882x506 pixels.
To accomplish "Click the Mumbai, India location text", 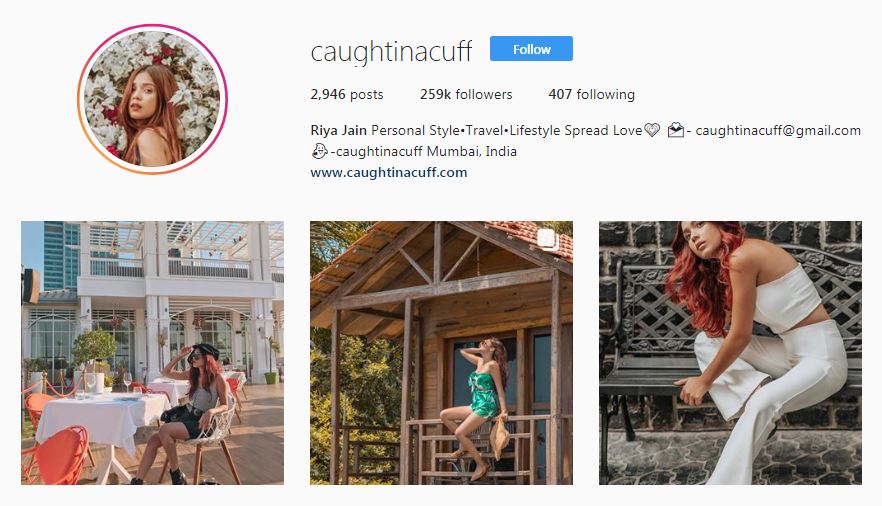I will (472, 151).
